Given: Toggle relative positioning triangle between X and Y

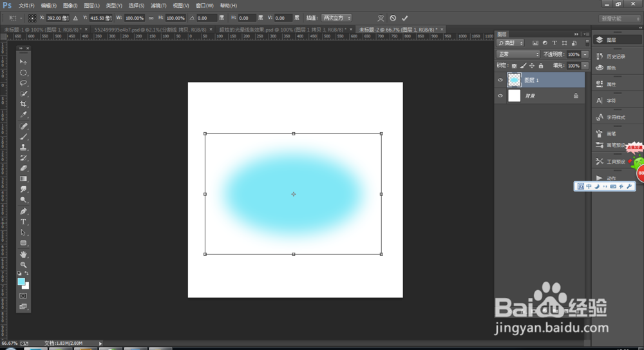Looking at the screenshot, I should tap(75, 18).
